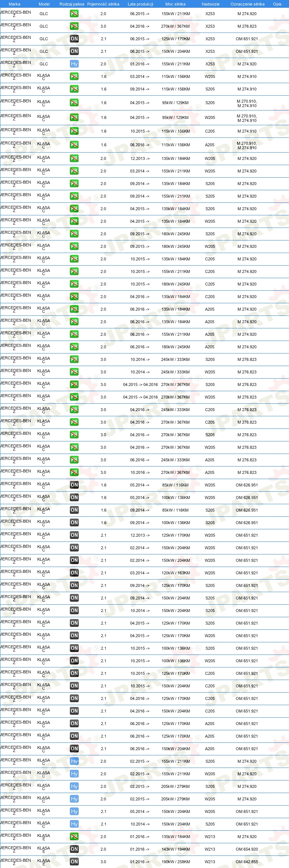Image resolution: width=289 pixels, height=868 pixels.
Task: Click ON icon in 1.6 100kW S205 row
Action: (x=74, y=523)
